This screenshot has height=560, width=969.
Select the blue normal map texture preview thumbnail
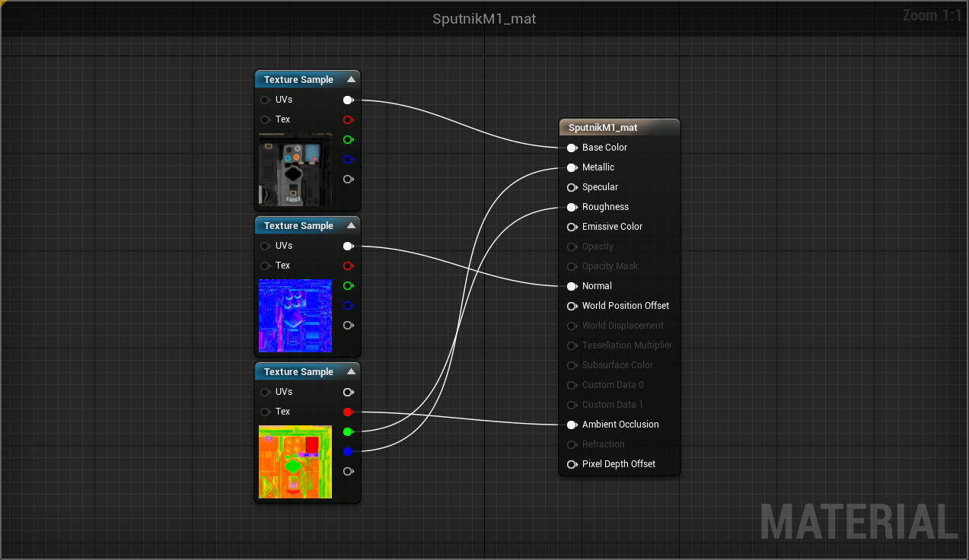coord(295,316)
